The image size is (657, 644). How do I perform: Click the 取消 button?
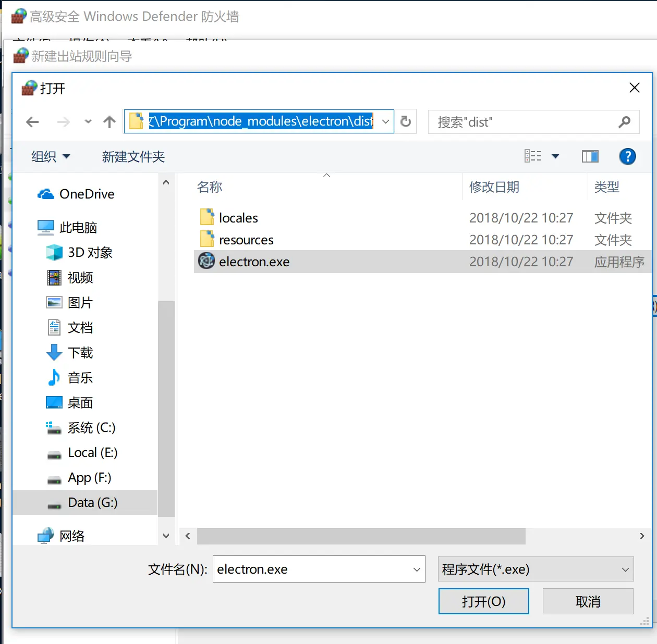[588, 602]
